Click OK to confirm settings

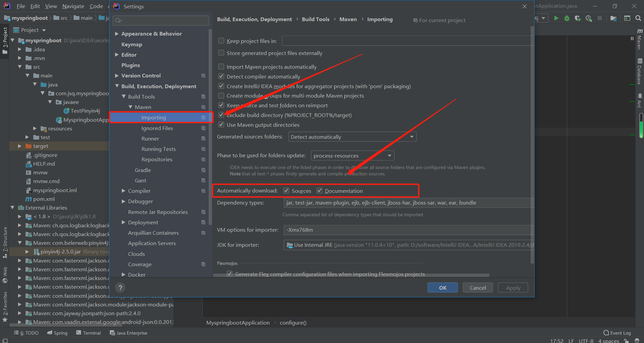pyautogui.click(x=442, y=288)
